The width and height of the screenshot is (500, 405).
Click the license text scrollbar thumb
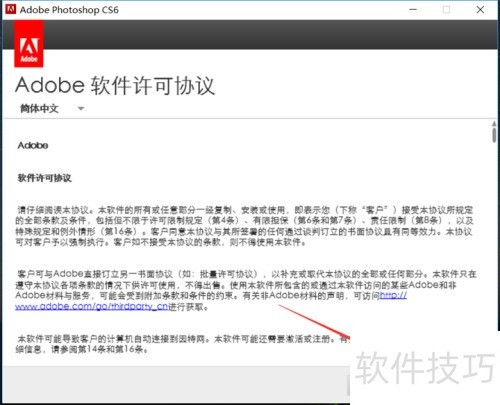(x=494, y=135)
